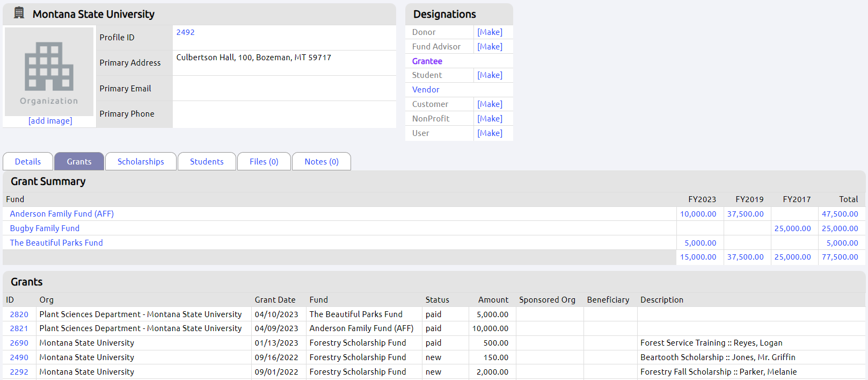Click Beautiful Parks FY2023 amount 5,000.00
Viewport: 868px width, 380px height.
tap(700, 243)
